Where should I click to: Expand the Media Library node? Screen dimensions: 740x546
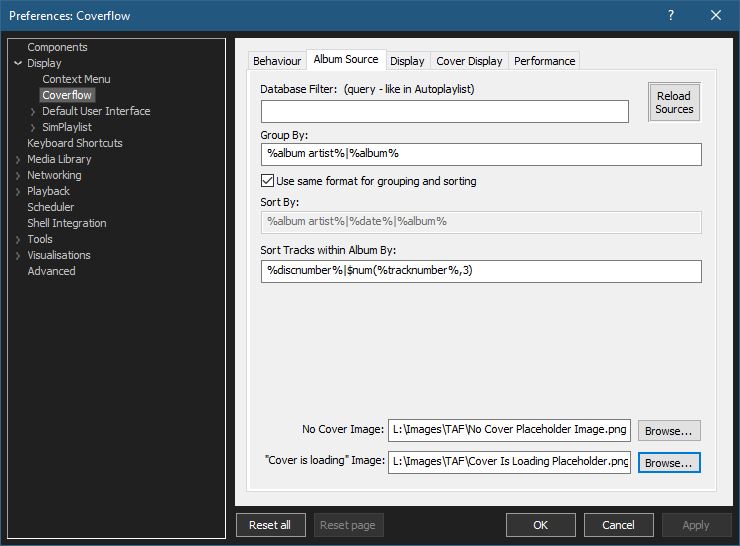click(x=18, y=159)
